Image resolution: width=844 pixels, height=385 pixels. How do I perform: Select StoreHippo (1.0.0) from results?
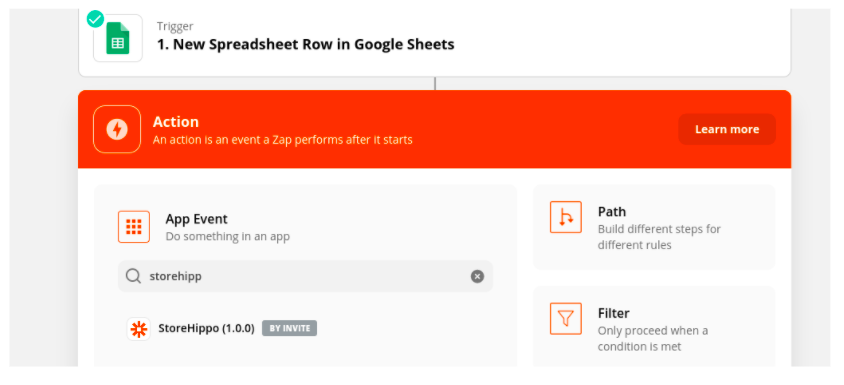[x=206, y=328]
